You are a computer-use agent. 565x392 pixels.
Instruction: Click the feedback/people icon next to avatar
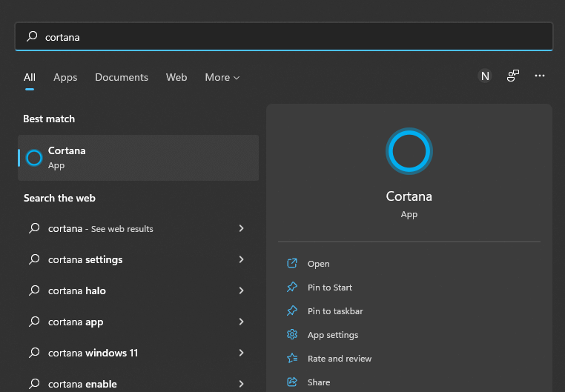[x=513, y=76]
